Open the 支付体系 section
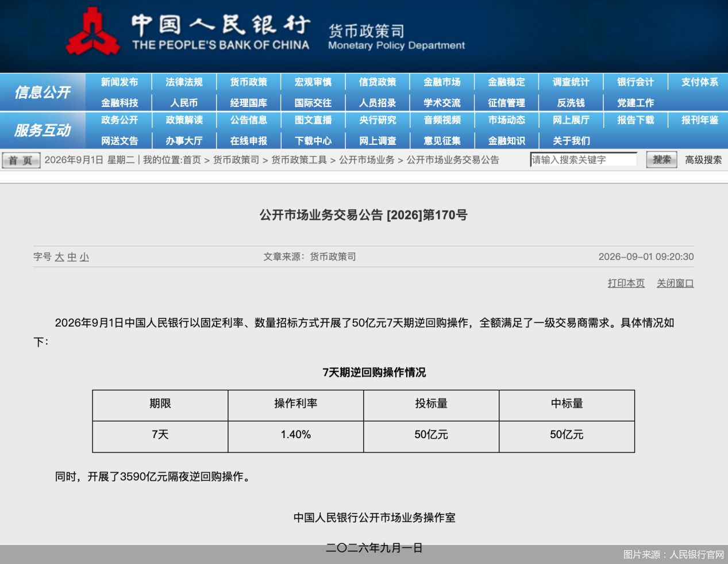Screen dimensions: 728x564 click(x=700, y=82)
